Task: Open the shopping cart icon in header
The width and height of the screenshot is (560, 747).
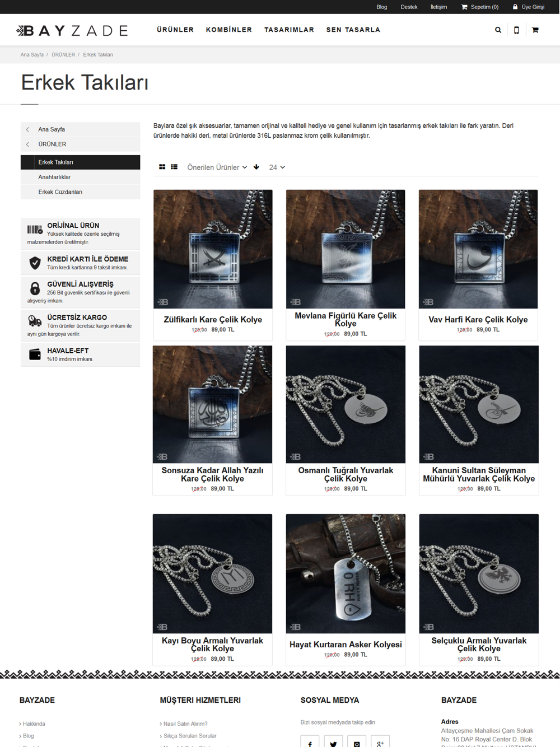Action: pos(535,30)
